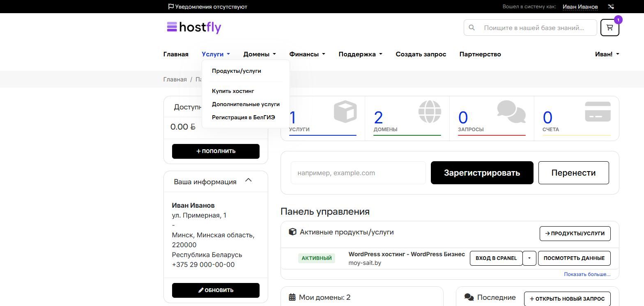Viewport: 644px width, 306px height.
Task: Click the Мои домены: 2 heading
Action: pos(324,297)
